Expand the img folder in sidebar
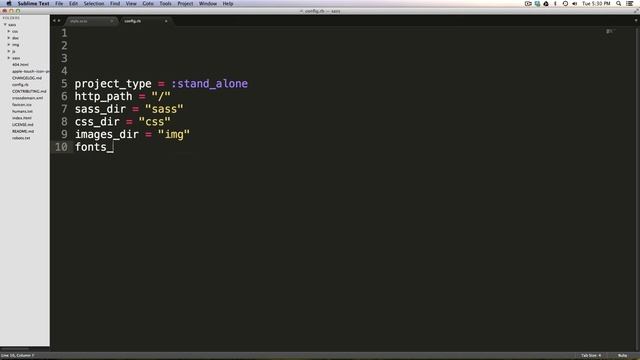The image size is (640, 360). pos(9,44)
